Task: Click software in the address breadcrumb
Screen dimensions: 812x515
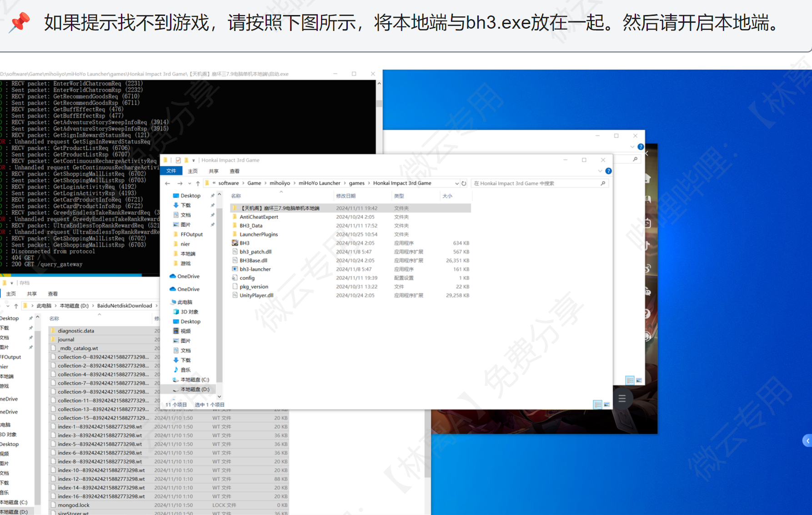Action: click(x=228, y=183)
